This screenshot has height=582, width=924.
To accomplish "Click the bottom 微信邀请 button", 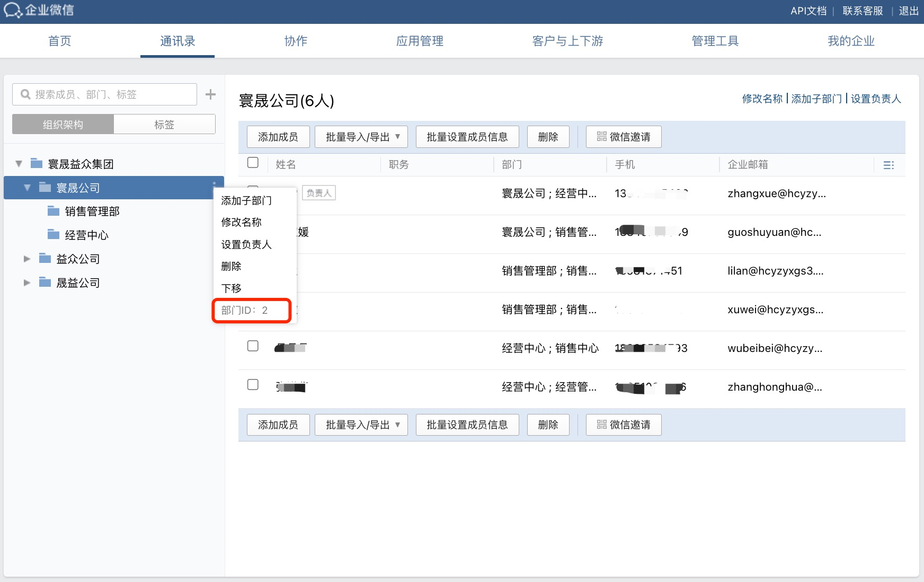I will pyautogui.click(x=624, y=425).
